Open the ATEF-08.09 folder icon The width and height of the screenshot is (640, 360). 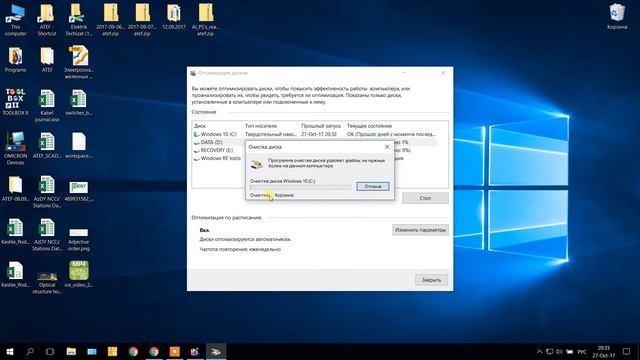pyautogui.click(x=16, y=189)
